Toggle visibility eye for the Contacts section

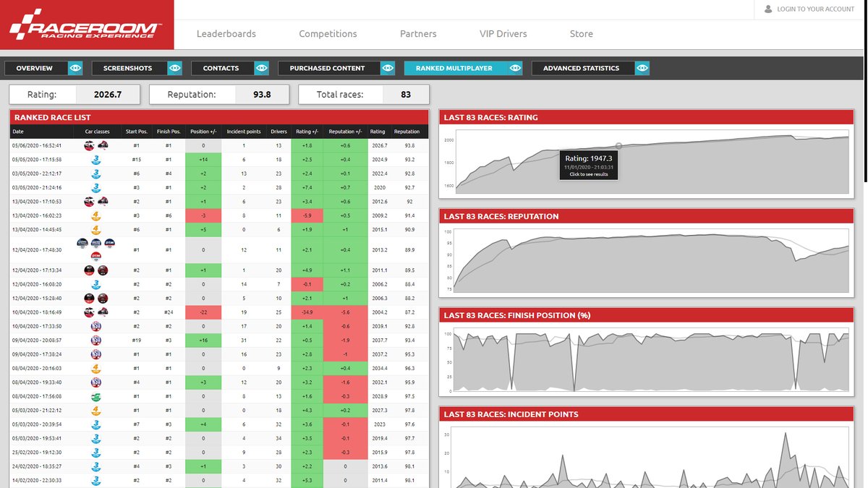pos(261,68)
